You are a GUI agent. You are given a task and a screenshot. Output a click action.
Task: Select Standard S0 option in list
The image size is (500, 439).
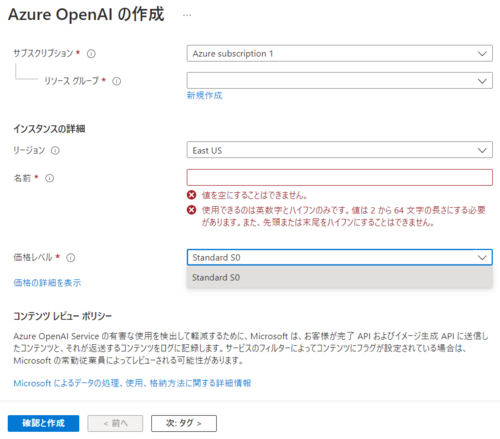click(340, 277)
